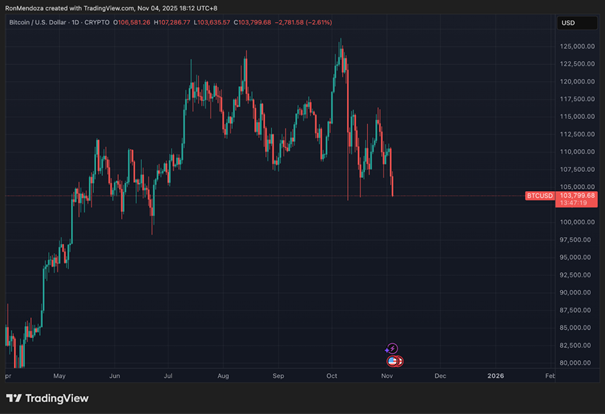Click the Bitcoin / U.S. Dollar symbol title

click(41, 21)
